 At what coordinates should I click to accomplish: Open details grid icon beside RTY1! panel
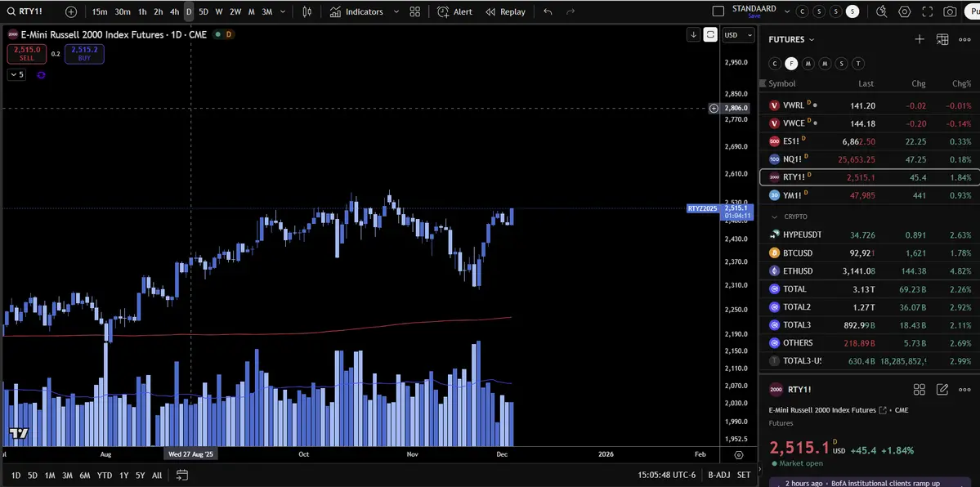(920, 390)
